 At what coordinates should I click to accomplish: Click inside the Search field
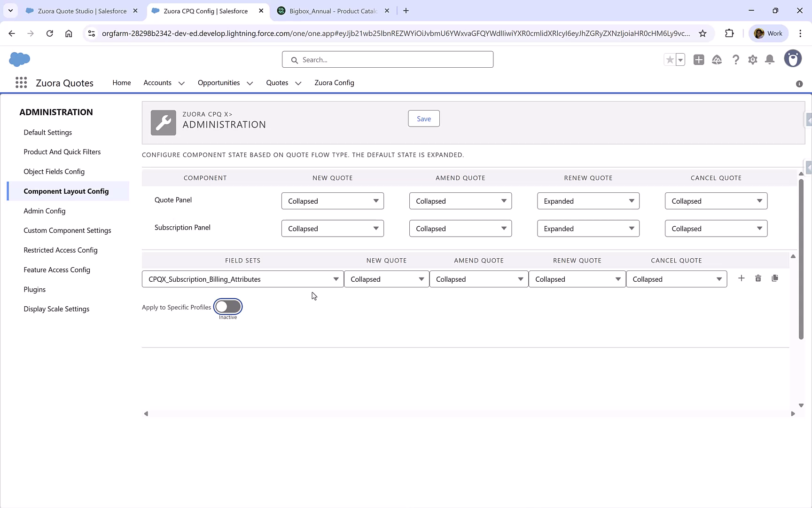(387, 60)
